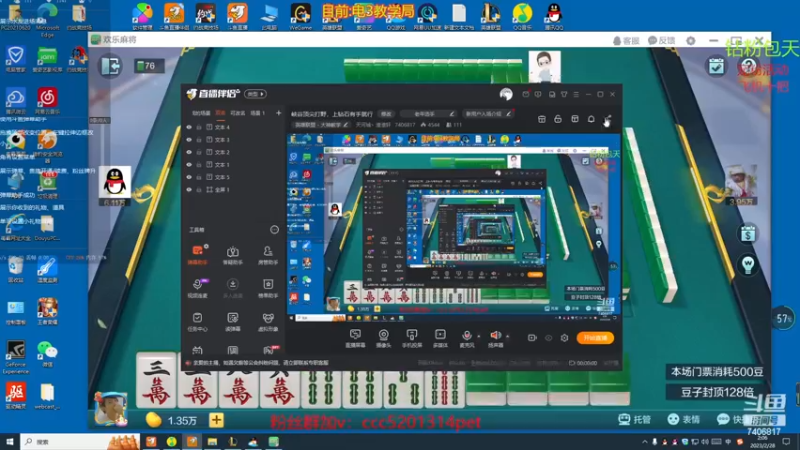Toggle the lock on layer 文本 2
This screenshot has height=450, width=800.
click(199, 152)
